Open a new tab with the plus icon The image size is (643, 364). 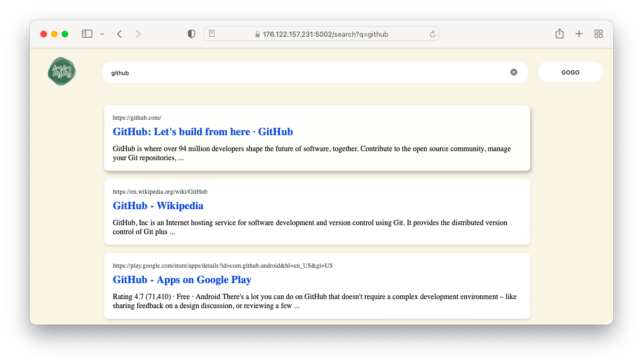(x=579, y=34)
